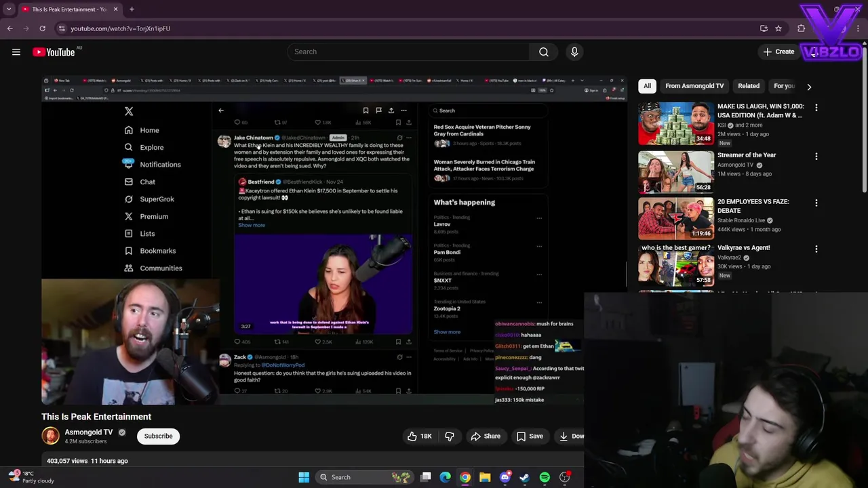Download this video
The width and height of the screenshot is (868, 488).
[571, 436]
